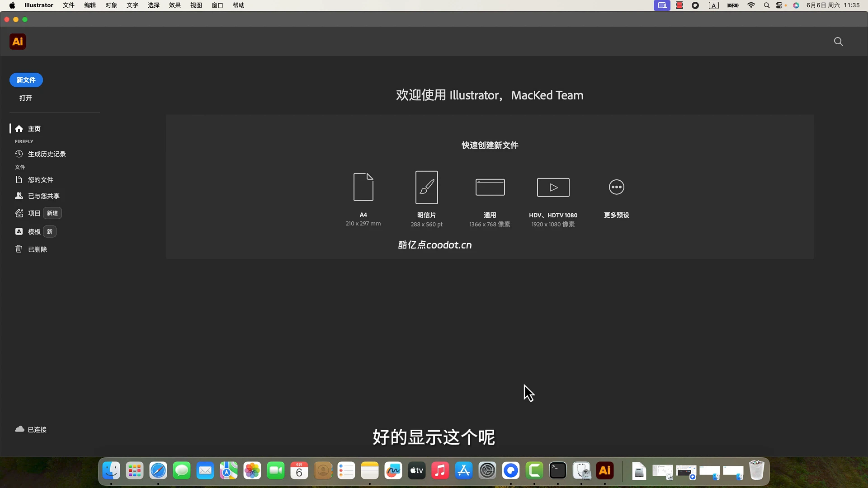Open the Apple menu
This screenshot has width=868, height=488.
pos(12,5)
